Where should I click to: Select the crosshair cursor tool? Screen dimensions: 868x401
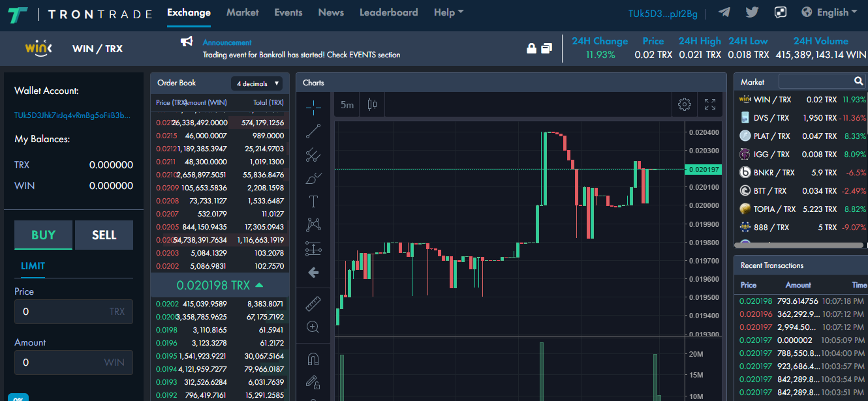pos(313,107)
